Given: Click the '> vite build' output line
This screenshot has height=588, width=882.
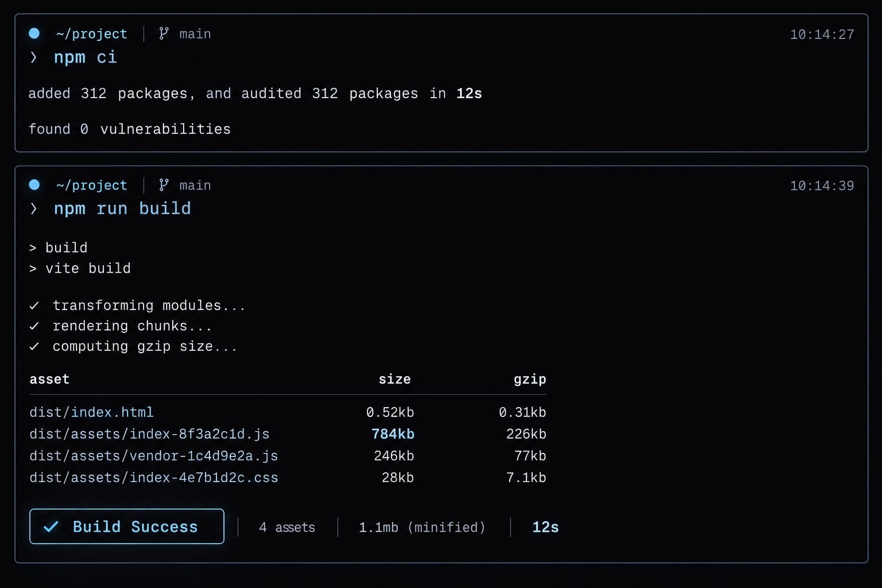Looking at the screenshot, I should [80, 269].
